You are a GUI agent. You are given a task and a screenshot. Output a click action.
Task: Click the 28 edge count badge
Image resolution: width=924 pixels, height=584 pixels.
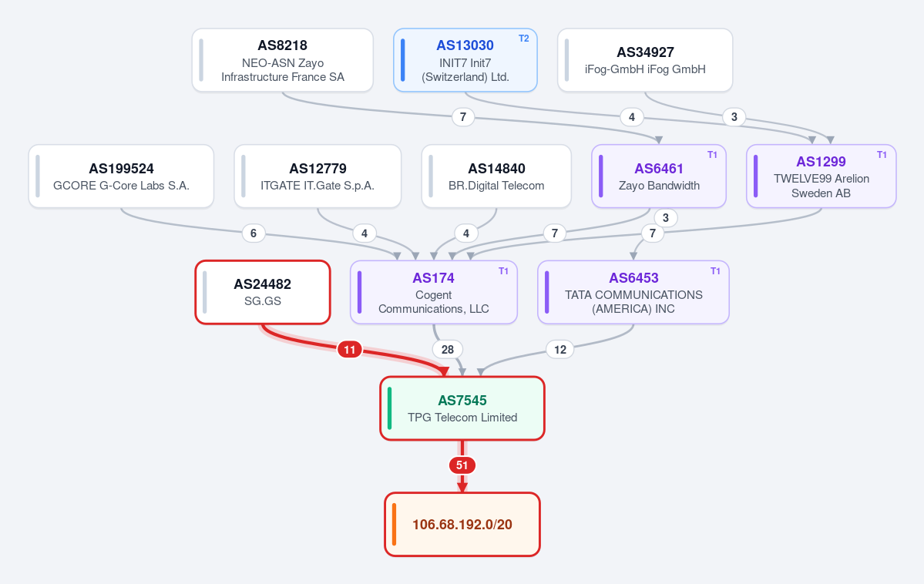click(x=447, y=350)
